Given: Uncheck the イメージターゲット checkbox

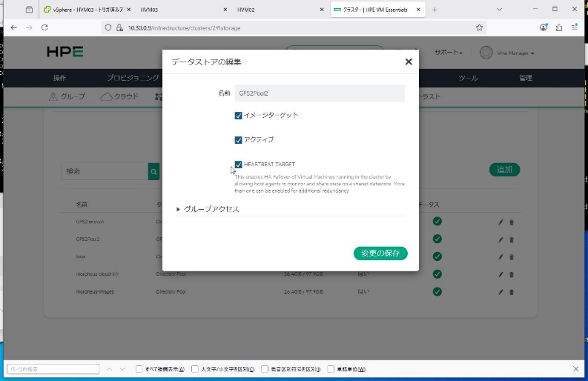Looking at the screenshot, I should [x=238, y=116].
